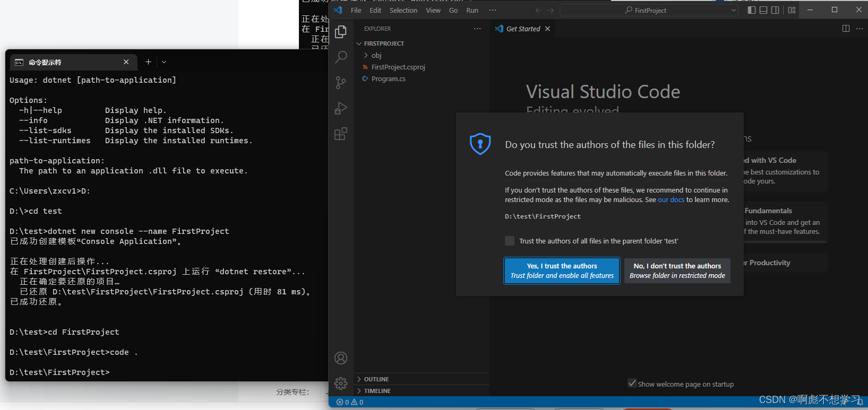Open Customize Layout icon
The height and width of the screenshot is (410, 868).
click(792, 10)
